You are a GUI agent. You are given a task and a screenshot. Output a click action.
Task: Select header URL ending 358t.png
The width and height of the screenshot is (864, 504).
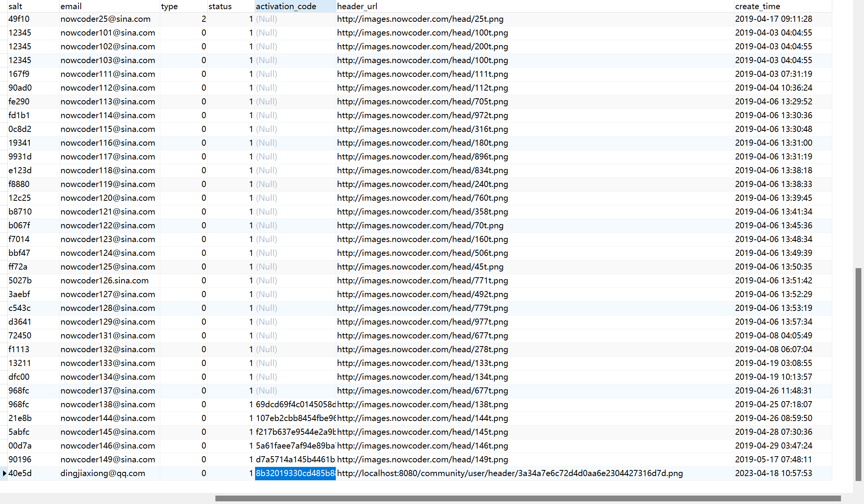point(535,212)
